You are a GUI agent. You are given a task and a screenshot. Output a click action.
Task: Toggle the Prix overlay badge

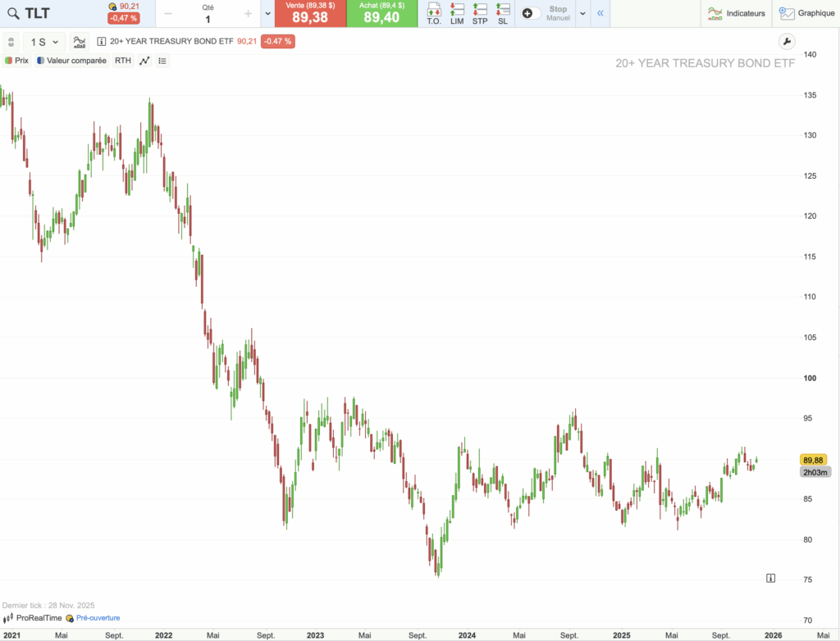click(x=16, y=60)
